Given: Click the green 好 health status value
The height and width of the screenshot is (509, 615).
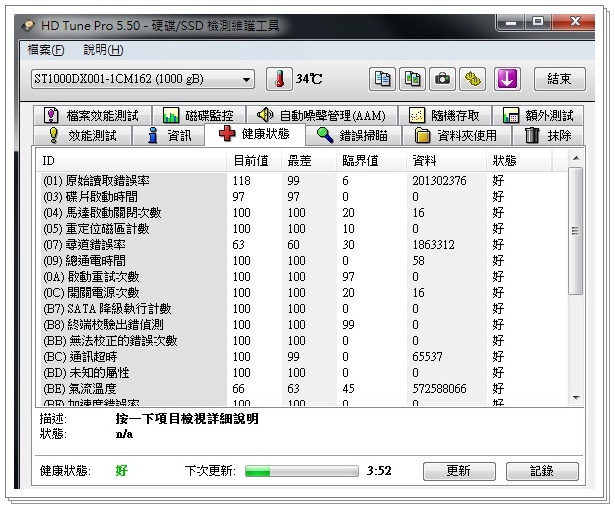Looking at the screenshot, I should tap(122, 470).
